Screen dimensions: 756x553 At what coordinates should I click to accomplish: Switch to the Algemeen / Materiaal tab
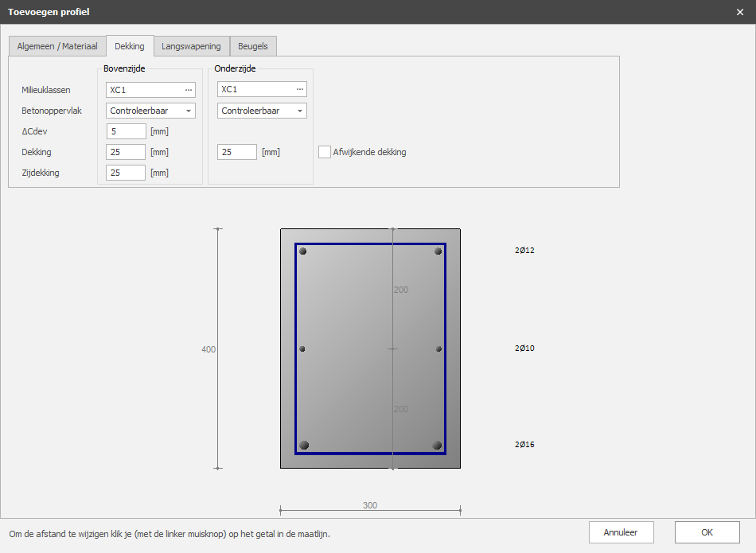[x=57, y=46]
